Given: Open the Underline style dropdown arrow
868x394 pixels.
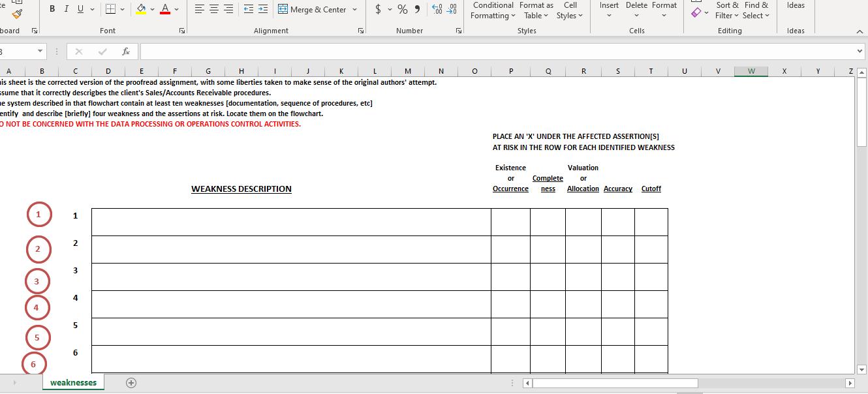Looking at the screenshot, I should tap(92, 9).
